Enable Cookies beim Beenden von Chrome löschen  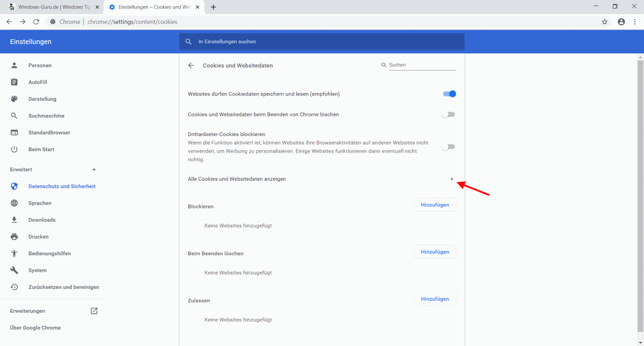click(447, 114)
